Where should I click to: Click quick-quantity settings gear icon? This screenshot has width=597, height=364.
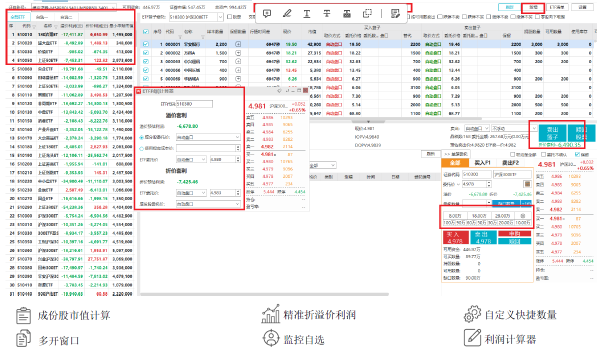pos(523,216)
